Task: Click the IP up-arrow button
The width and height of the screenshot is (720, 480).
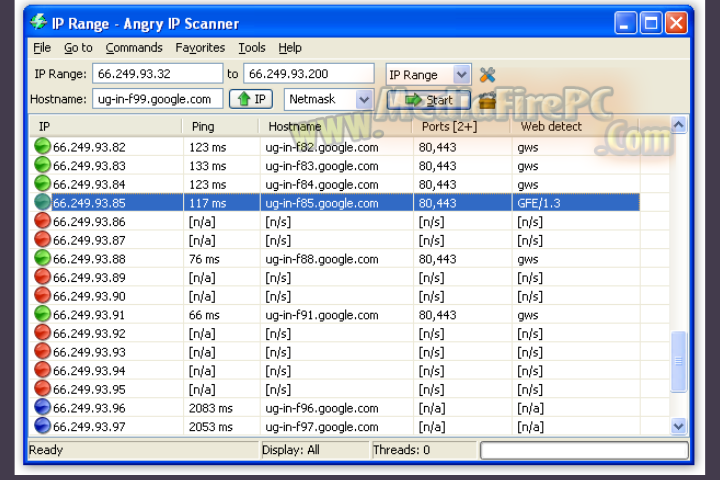Action: click(251, 99)
